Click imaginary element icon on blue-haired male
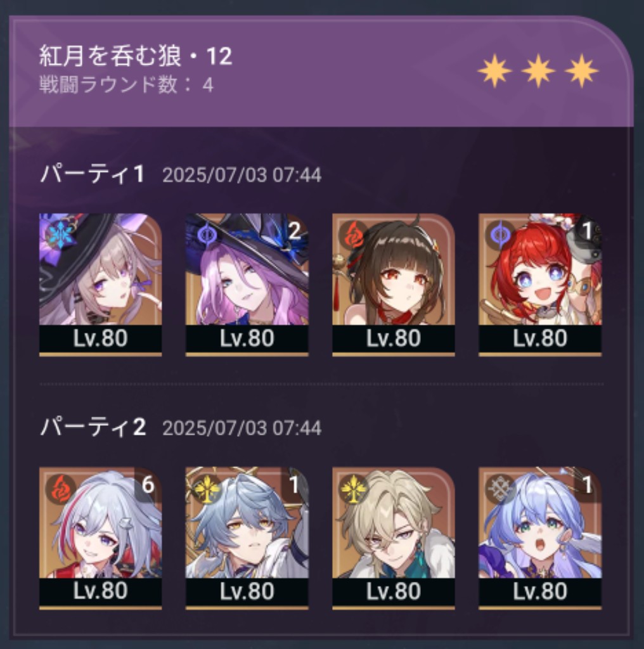Image resolution: width=644 pixels, height=649 pixels. point(207,489)
